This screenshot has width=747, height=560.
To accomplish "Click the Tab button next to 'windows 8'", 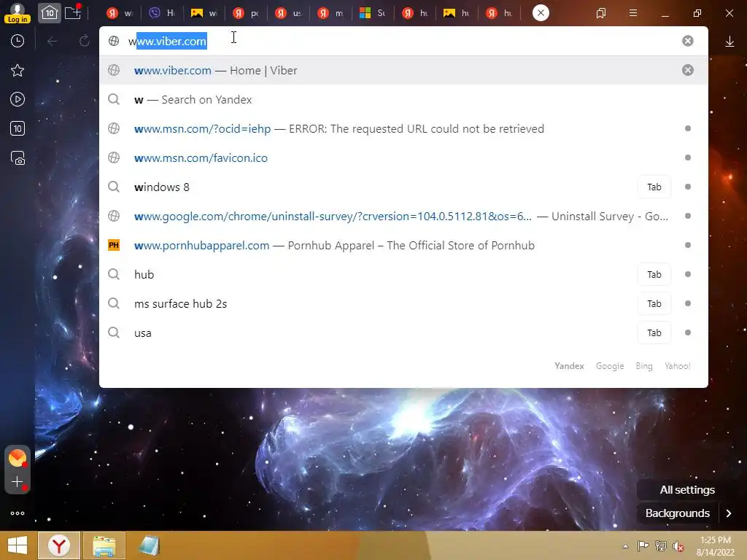I will pos(654,187).
